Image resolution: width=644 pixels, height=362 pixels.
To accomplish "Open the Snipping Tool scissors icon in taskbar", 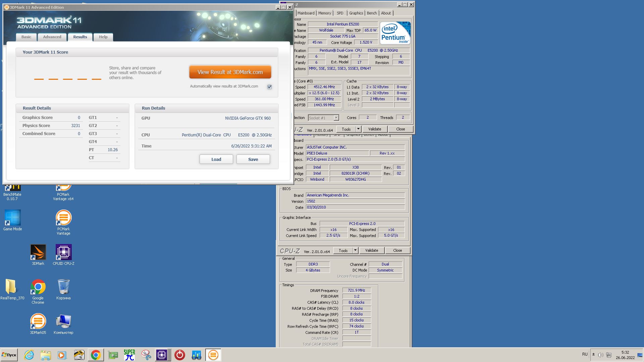I will [146, 355].
